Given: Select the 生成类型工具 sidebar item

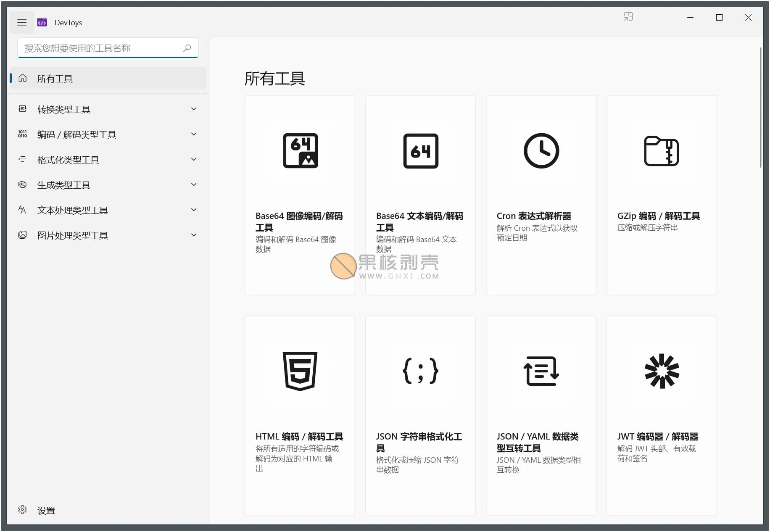Looking at the screenshot, I should pyautogui.click(x=108, y=184).
